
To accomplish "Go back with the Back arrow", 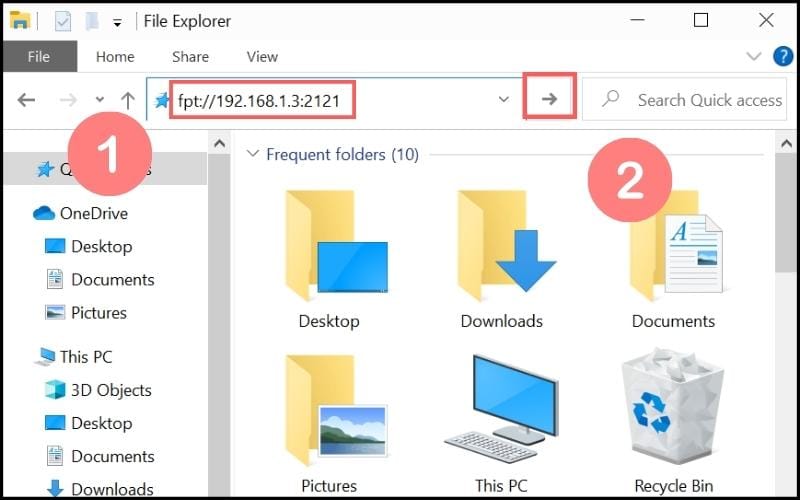I will click(27, 99).
